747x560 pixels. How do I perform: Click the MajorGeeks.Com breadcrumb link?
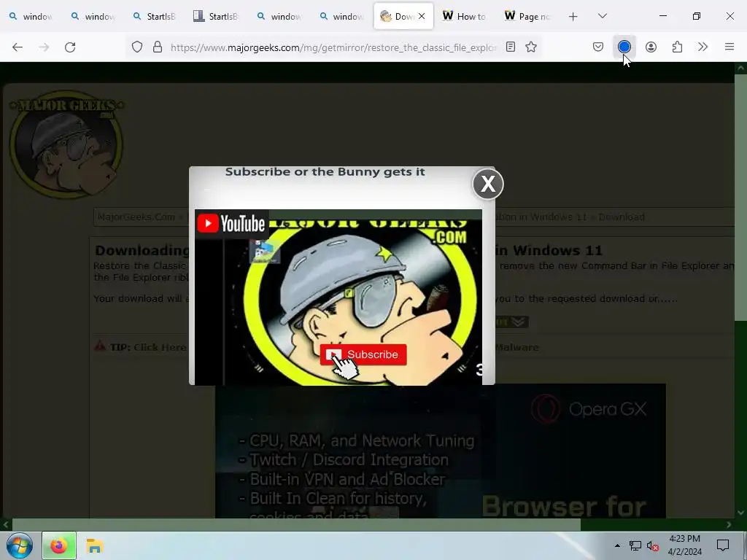[136, 217]
